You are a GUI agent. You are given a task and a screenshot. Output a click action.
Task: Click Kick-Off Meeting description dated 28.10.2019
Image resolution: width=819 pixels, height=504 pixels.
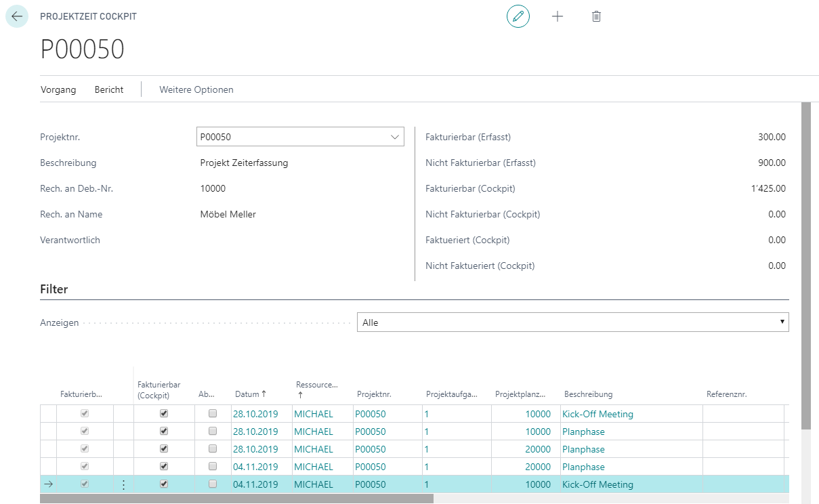click(x=597, y=414)
